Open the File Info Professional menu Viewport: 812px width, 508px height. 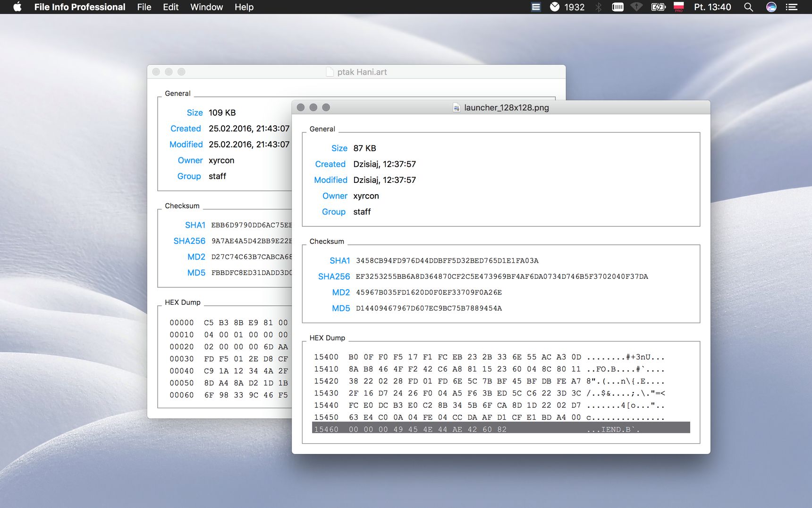[x=80, y=7]
